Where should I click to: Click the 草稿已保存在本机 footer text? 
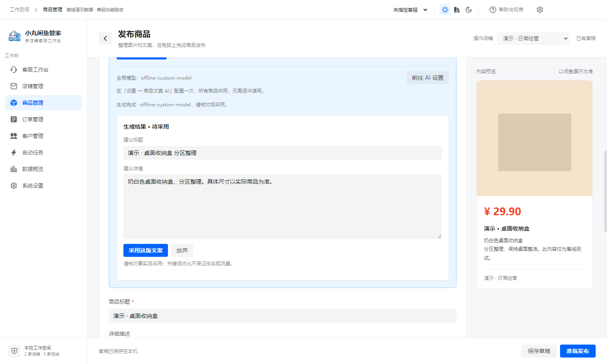[118, 351]
